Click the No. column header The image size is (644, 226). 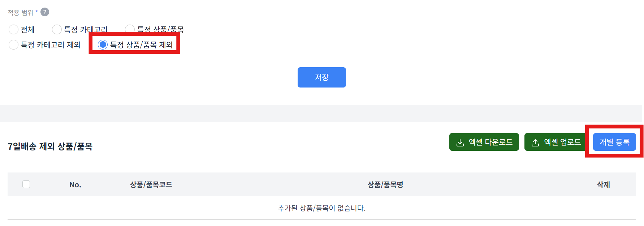click(x=75, y=185)
